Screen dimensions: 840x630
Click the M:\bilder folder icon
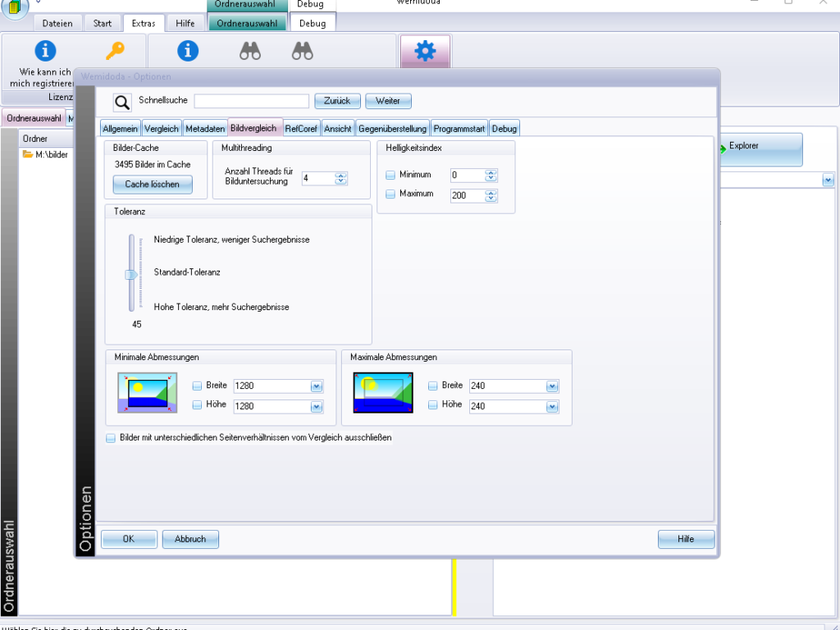[x=28, y=154]
